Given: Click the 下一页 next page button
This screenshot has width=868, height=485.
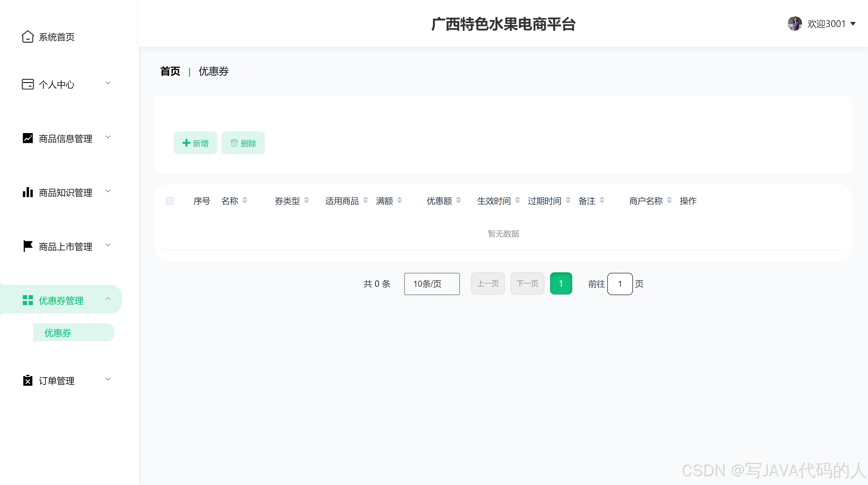Looking at the screenshot, I should point(527,284).
